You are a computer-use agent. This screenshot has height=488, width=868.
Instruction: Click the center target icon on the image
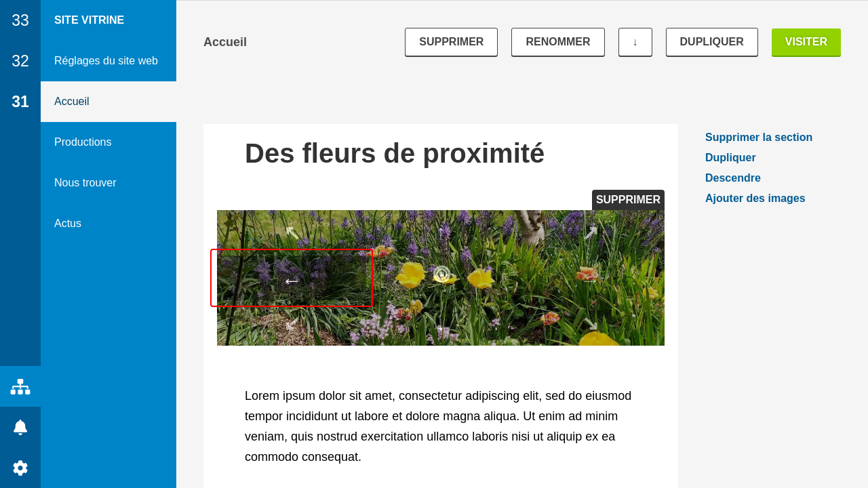(441, 274)
